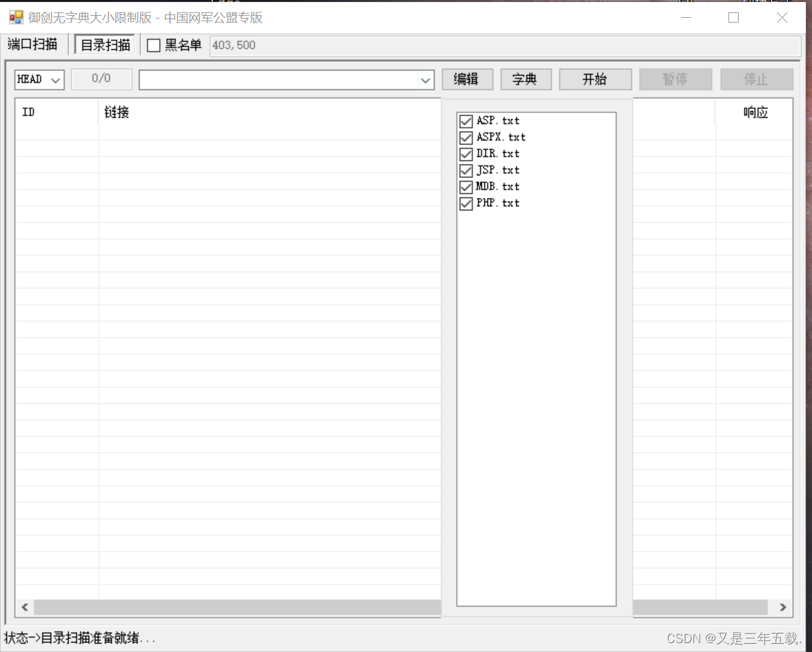Minimize the 御剑 window

tap(686, 18)
